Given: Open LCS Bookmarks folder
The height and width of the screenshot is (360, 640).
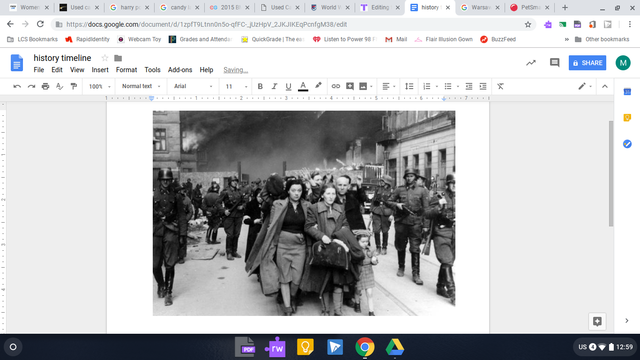Looking at the screenshot, I should 33,39.
